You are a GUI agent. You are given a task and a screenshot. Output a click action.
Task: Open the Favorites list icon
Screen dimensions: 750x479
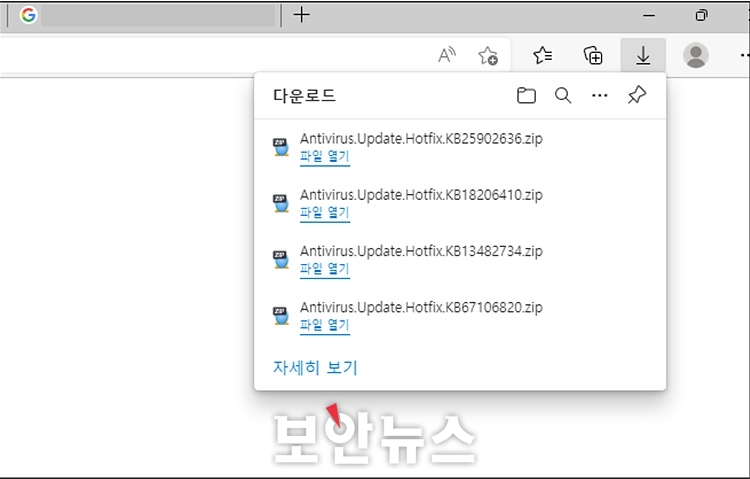coord(543,56)
